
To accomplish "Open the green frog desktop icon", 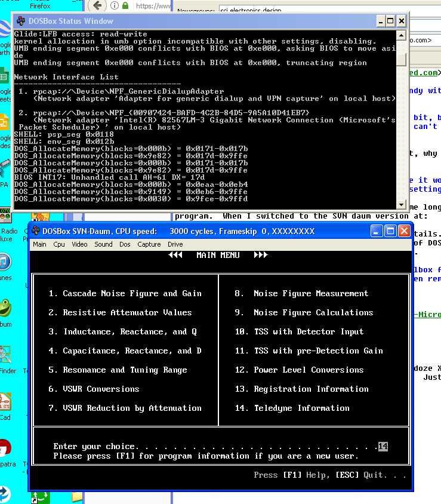I will pos(5,309).
